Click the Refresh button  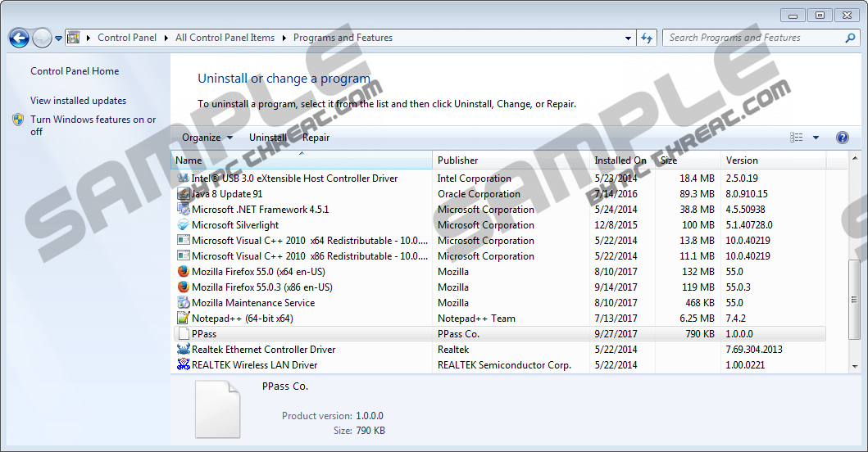point(647,38)
